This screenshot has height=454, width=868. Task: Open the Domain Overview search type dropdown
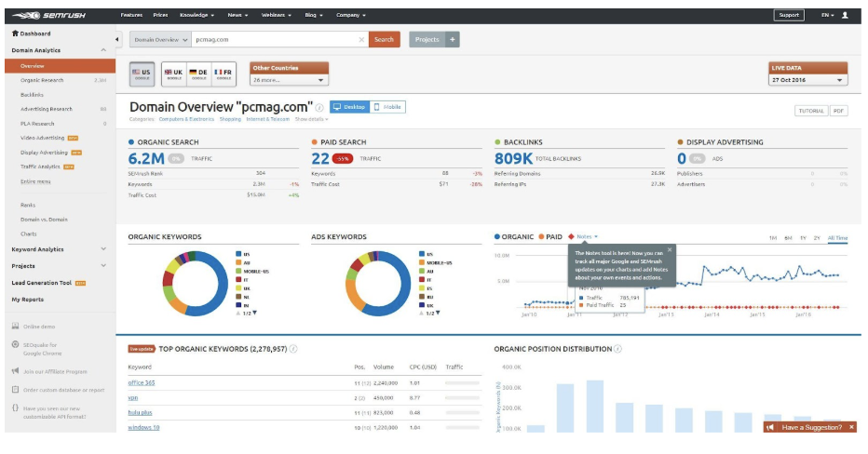(160, 40)
